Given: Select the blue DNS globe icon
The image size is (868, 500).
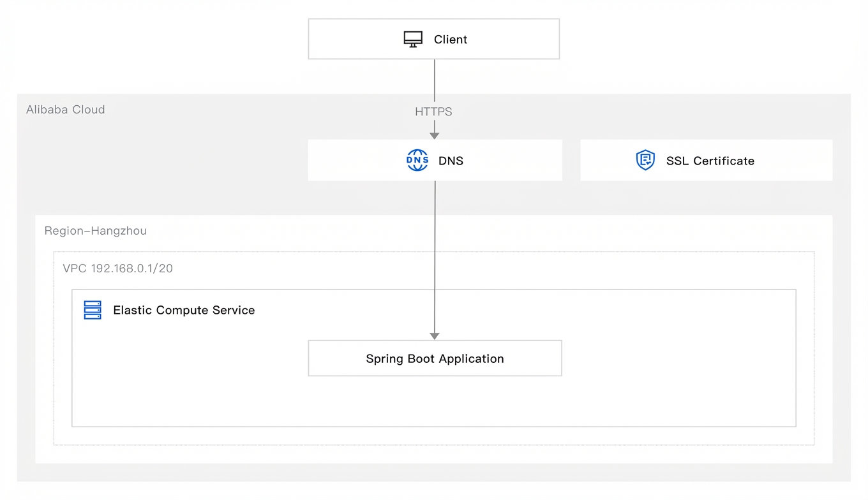Looking at the screenshot, I should tap(417, 160).
